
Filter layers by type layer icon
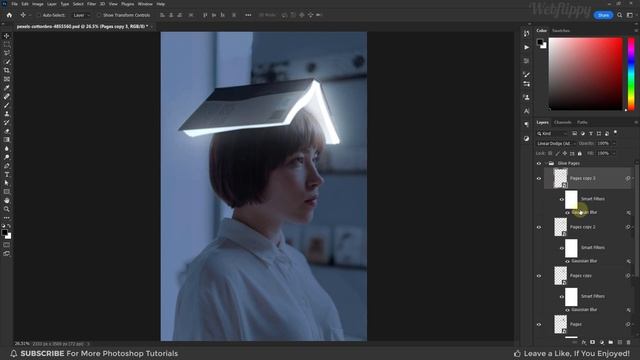pos(591,133)
